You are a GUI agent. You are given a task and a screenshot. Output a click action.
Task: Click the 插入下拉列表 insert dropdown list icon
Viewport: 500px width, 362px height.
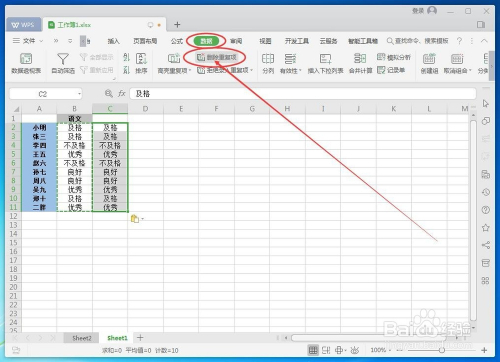click(x=325, y=63)
